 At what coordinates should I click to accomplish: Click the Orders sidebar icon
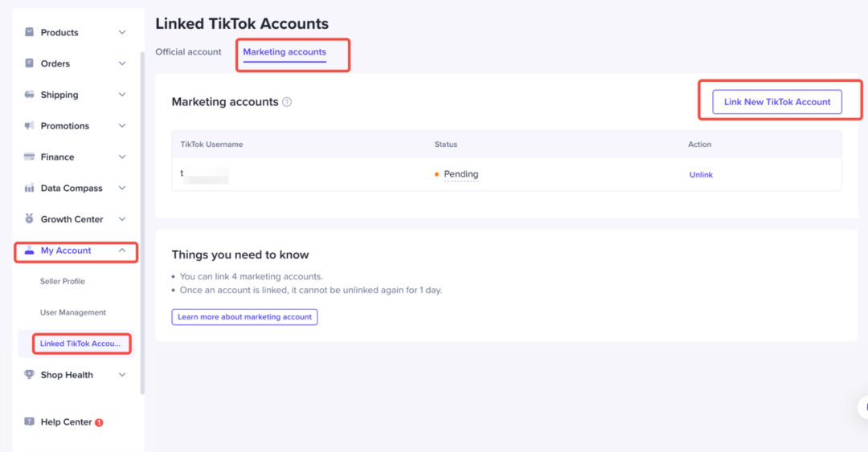(30, 63)
